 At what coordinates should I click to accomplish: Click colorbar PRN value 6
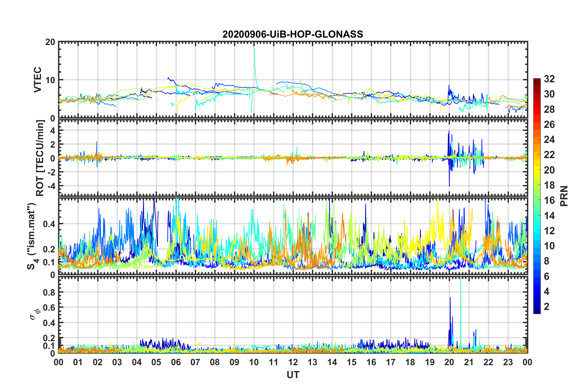point(547,276)
